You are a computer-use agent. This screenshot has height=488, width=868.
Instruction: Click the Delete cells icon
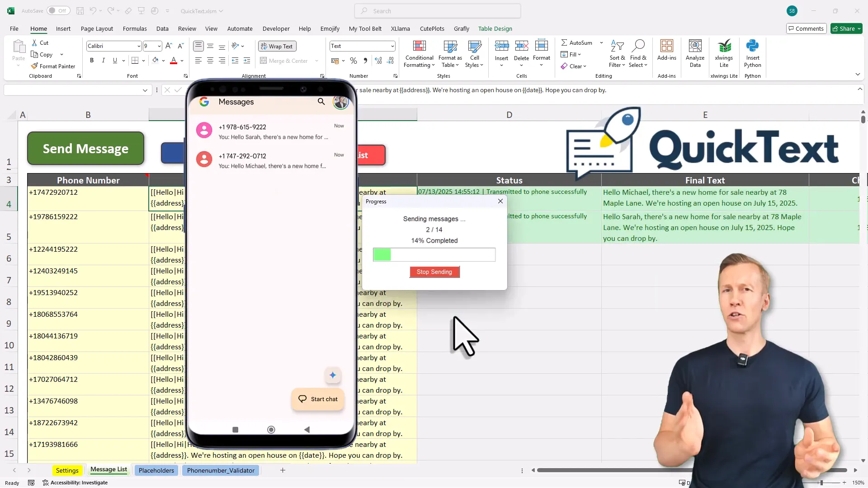[521, 46]
